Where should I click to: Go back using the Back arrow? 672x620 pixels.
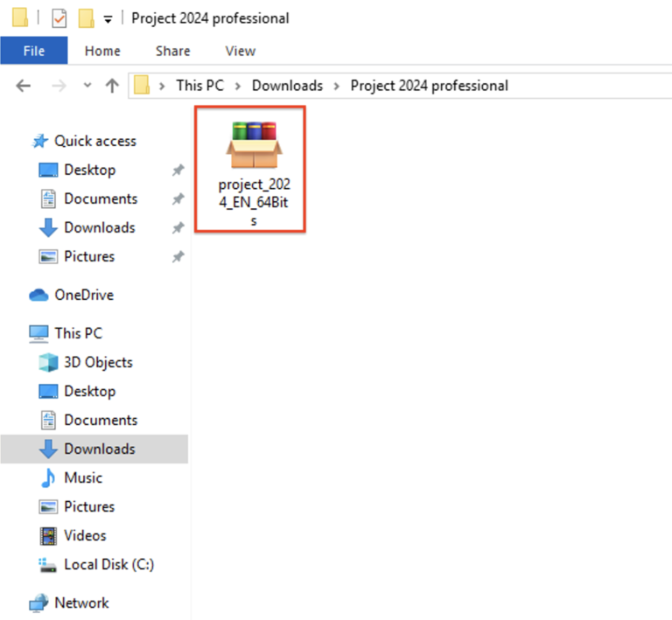click(x=23, y=86)
